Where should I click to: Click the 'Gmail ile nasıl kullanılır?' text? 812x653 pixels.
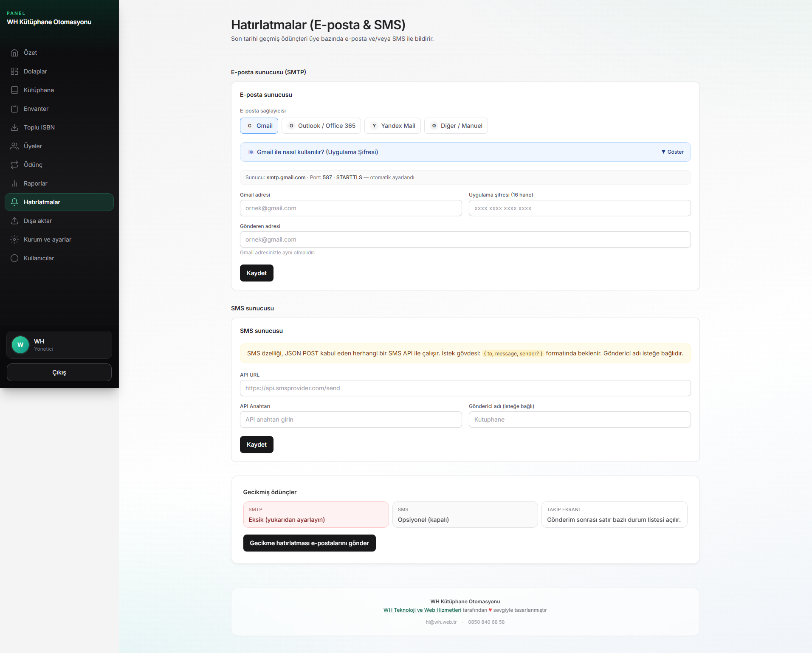click(x=317, y=152)
